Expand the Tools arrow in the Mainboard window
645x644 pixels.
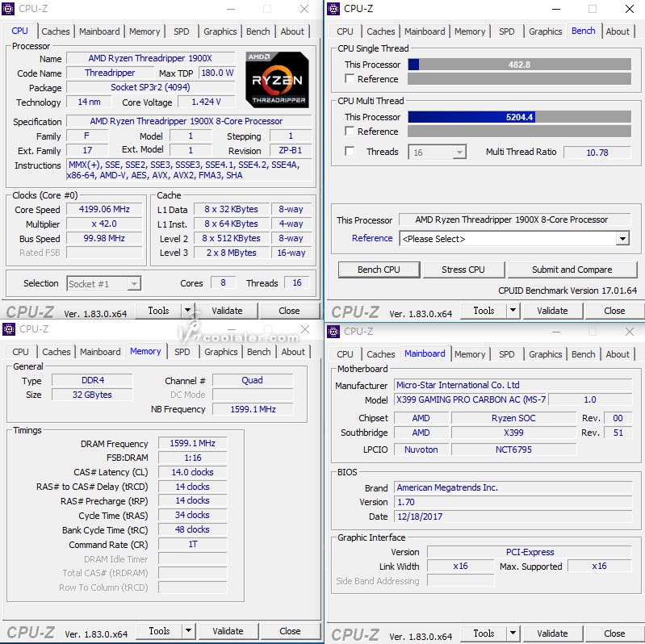click(x=513, y=633)
